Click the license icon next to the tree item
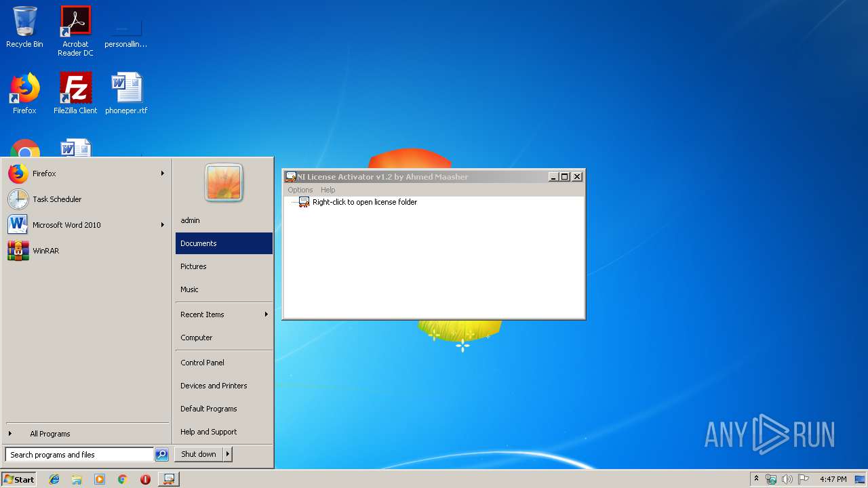 (304, 202)
